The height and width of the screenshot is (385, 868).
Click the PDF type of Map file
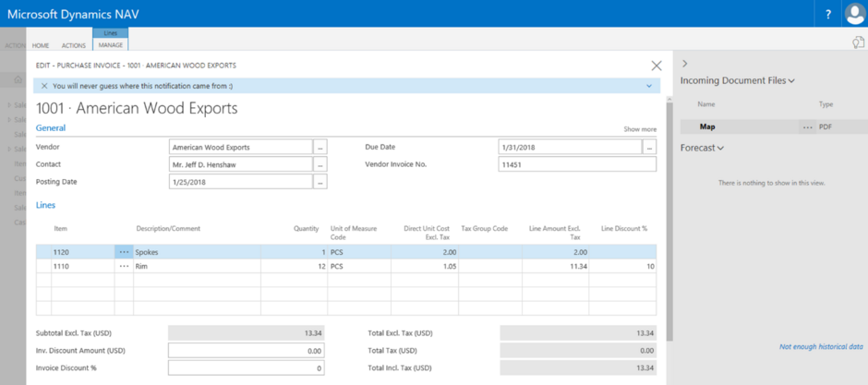pyautogui.click(x=826, y=127)
